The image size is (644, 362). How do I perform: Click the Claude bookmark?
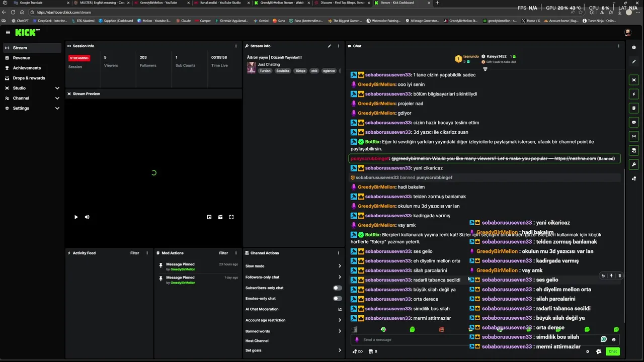point(183,21)
